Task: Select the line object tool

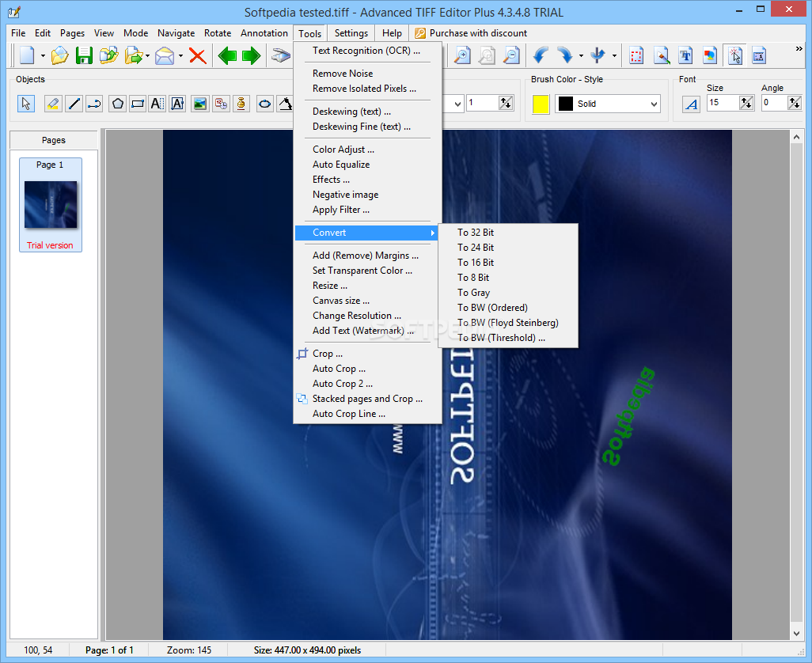Action: [x=74, y=104]
